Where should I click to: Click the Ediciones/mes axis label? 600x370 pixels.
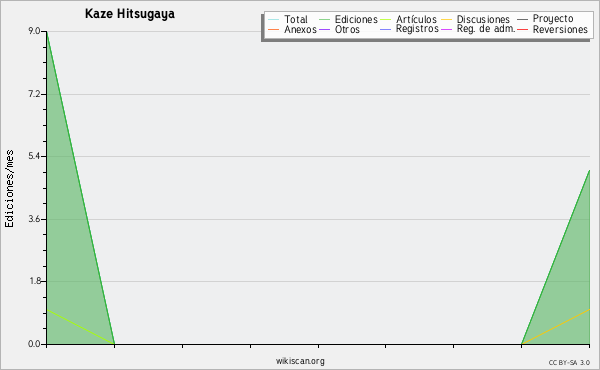[x=9, y=189]
